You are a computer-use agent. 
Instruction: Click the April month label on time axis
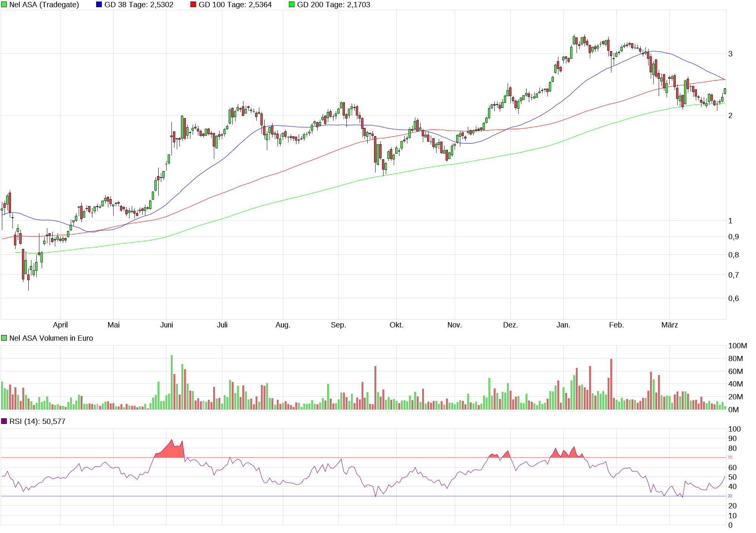coord(60,325)
